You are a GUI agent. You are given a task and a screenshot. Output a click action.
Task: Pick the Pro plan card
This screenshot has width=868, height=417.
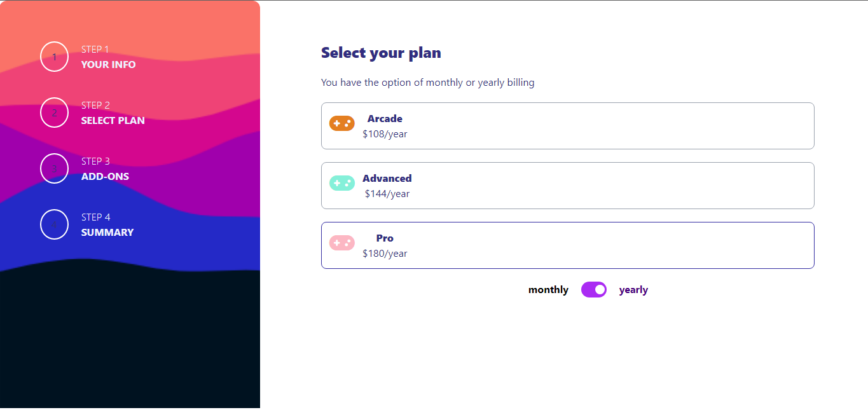pos(567,245)
